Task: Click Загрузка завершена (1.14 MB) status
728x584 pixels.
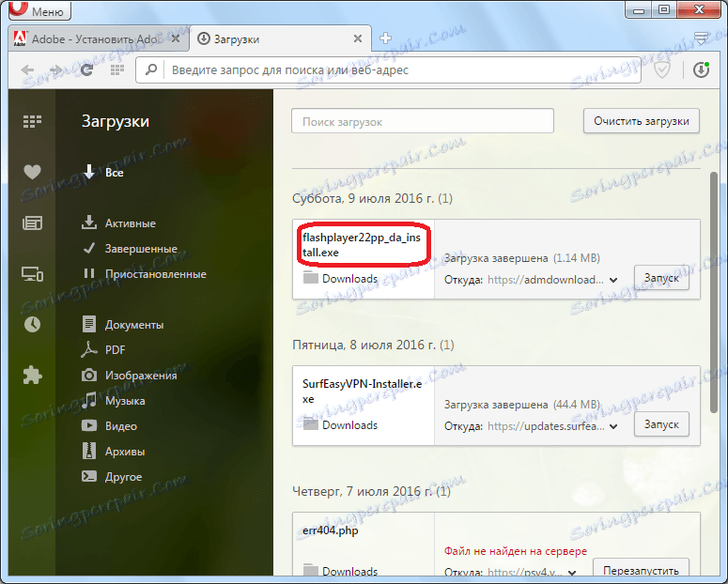Action: (522, 258)
